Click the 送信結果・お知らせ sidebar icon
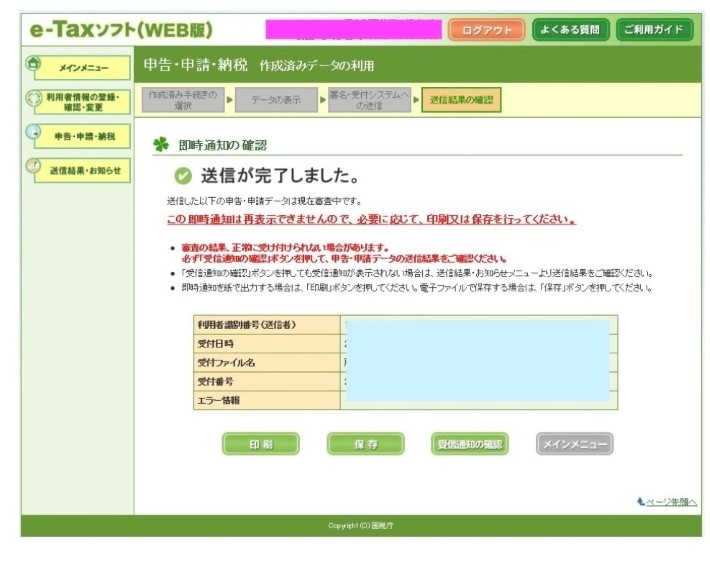 (33, 169)
